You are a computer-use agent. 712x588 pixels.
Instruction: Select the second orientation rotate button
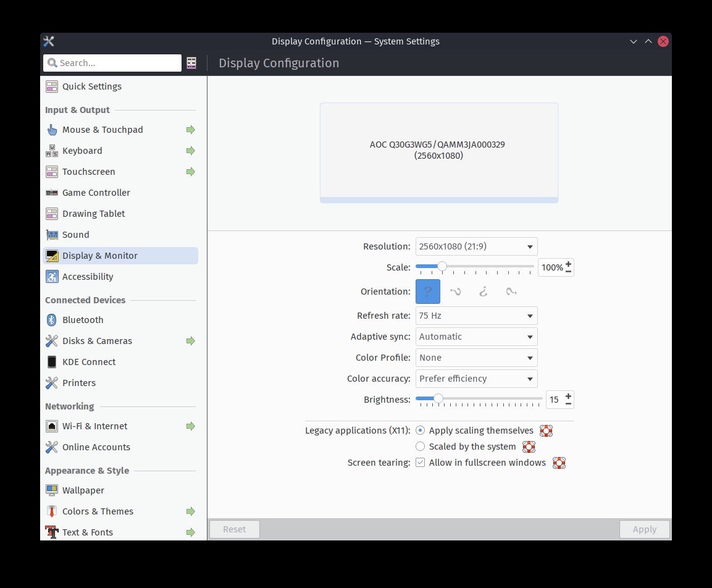point(456,292)
